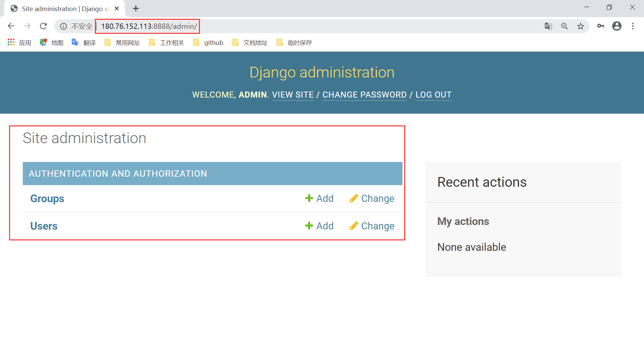
Task: Open the github bookmark folder
Action: coord(208,43)
